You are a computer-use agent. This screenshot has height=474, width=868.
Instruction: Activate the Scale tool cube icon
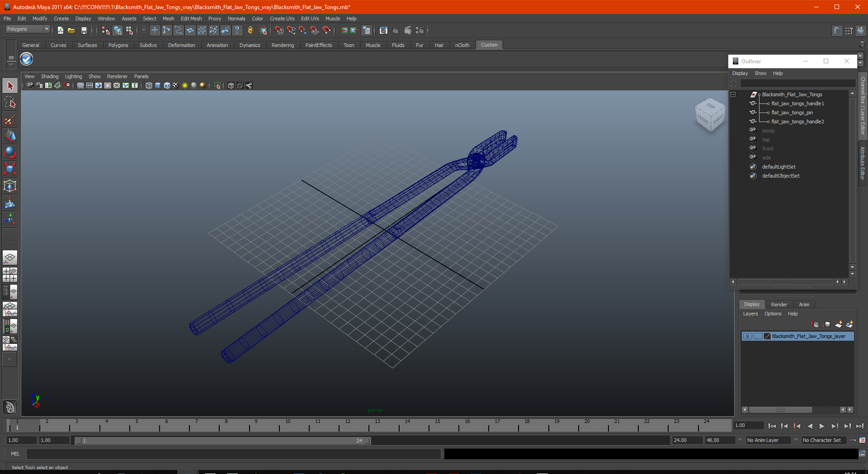click(x=10, y=169)
